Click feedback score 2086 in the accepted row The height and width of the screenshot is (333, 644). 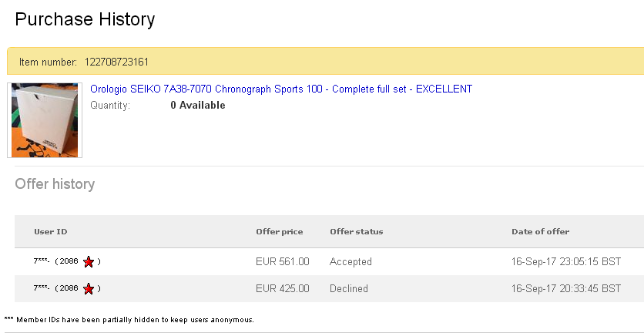[x=69, y=262]
